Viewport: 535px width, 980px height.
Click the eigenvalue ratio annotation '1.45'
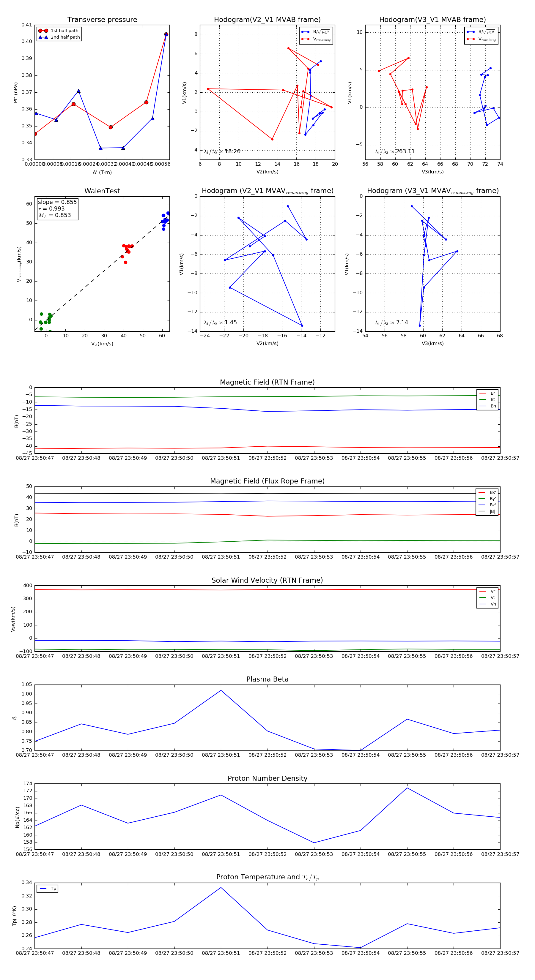[x=220, y=323]
